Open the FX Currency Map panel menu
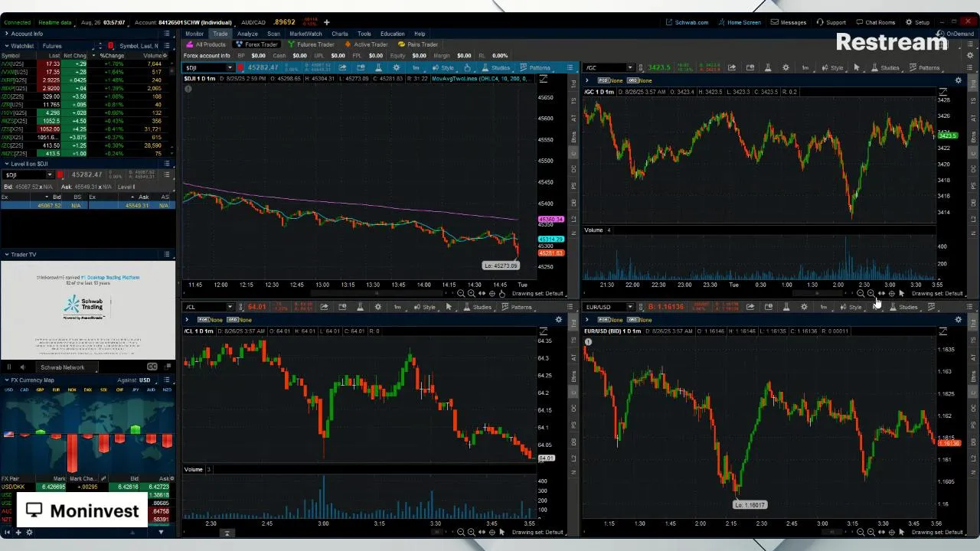Screen dimensions: 980x551 (x=167, y=380)
